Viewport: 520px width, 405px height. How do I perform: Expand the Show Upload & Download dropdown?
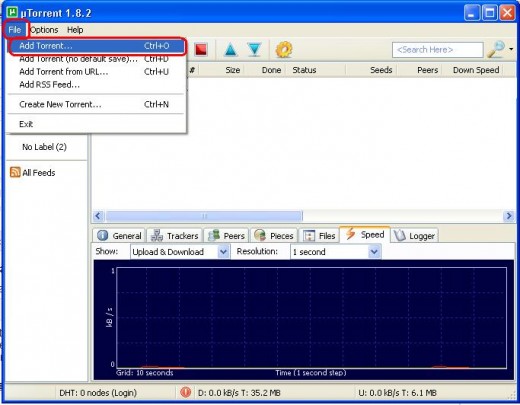223,252
